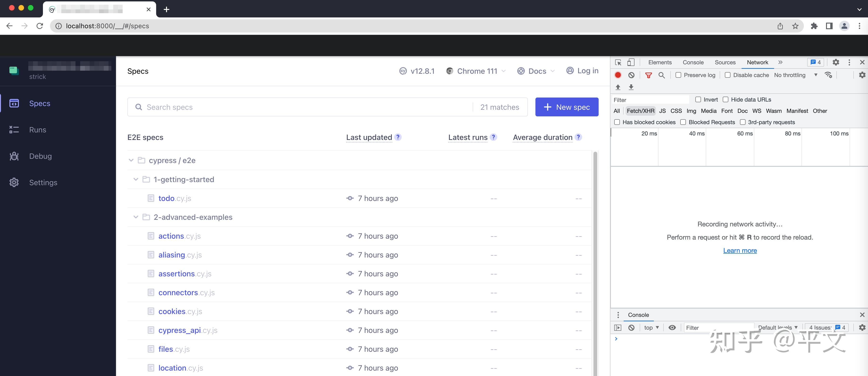
Task: Tick the Hide data URLs checkbox
Action: pyautogui.click(x=726, y=100)
